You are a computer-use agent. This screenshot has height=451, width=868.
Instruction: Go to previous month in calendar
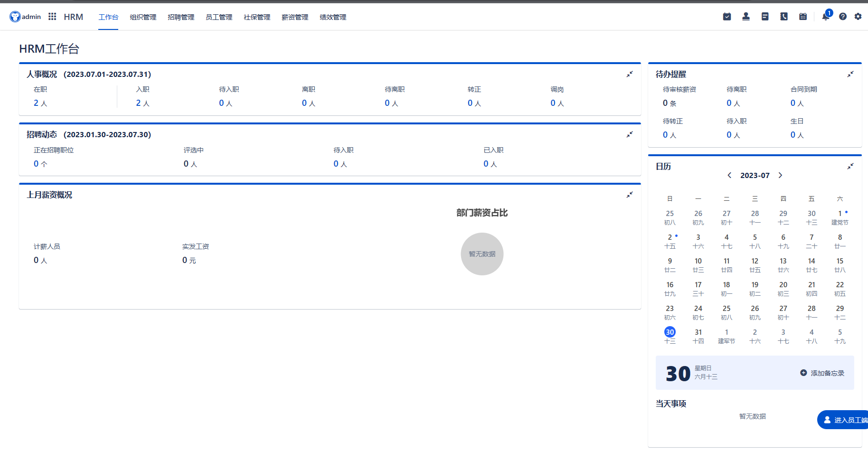click(729, 175)
